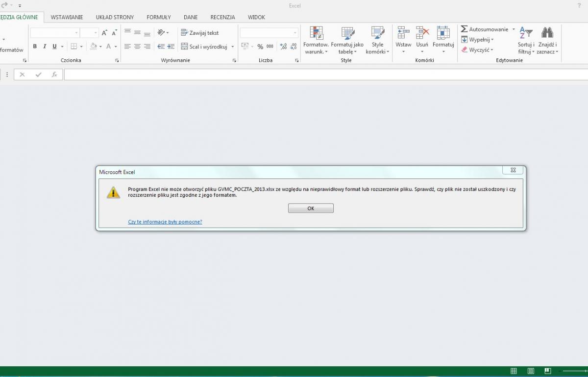Screen dimensions: 588x377
Task: Click the cancel X in formula bar
Action: click(x=22, y=74)
